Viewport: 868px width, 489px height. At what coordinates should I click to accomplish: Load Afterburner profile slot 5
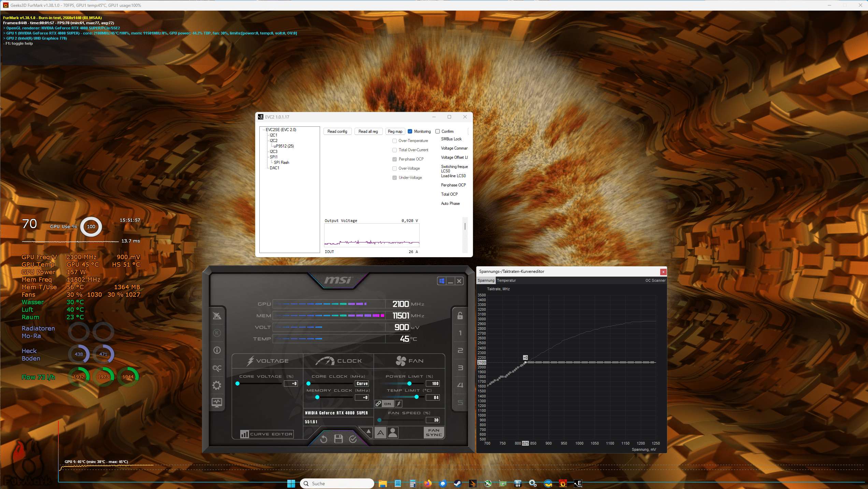click(x=460, y=403)
